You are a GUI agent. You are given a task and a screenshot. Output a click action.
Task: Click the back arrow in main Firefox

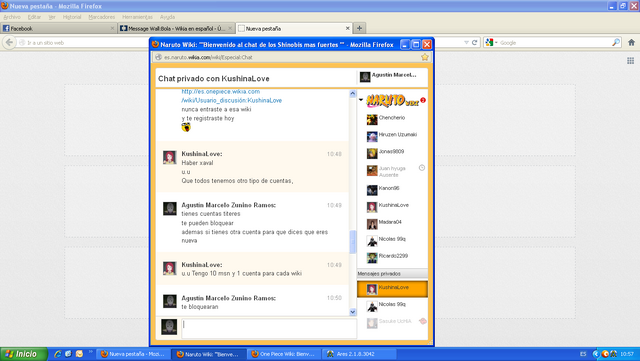pyautogui.click(x=9, y=42)
